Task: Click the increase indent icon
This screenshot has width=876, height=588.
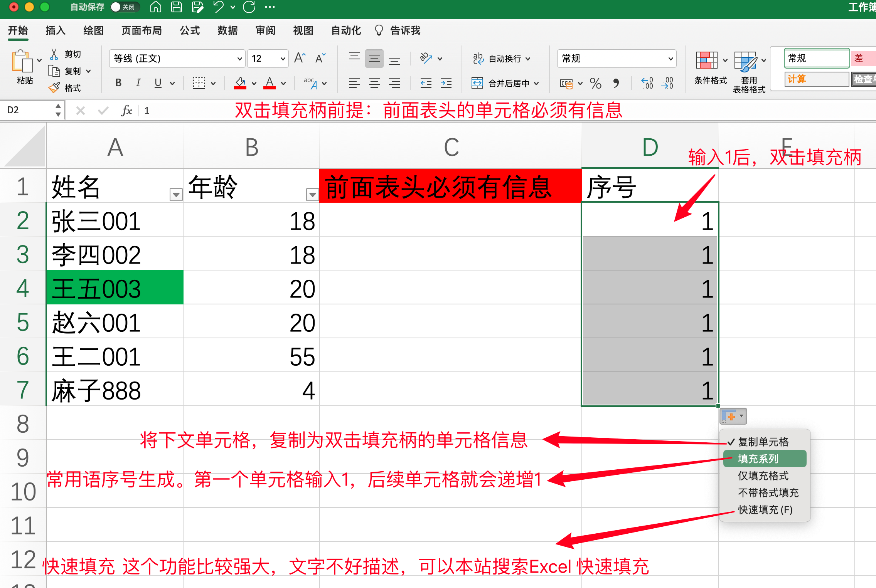Action: tap(446, 83)
